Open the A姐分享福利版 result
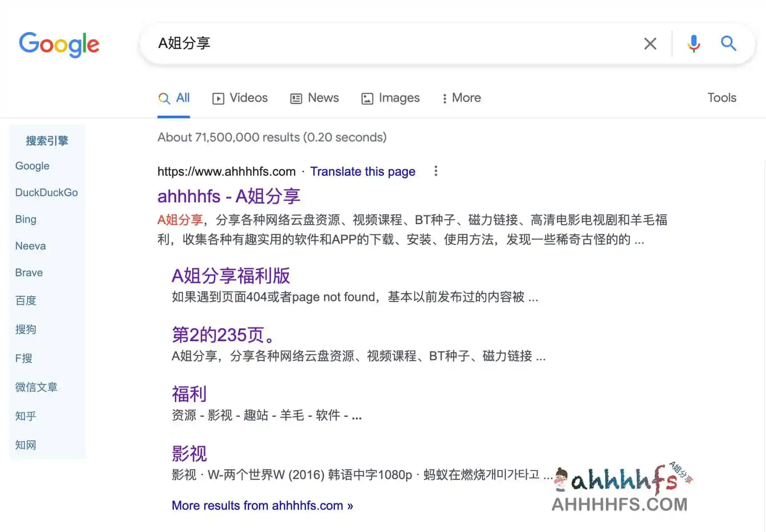 (231, 275)
